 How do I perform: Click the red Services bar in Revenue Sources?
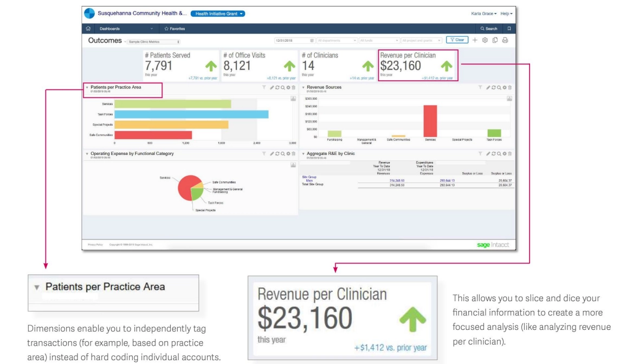click(430, 121)
